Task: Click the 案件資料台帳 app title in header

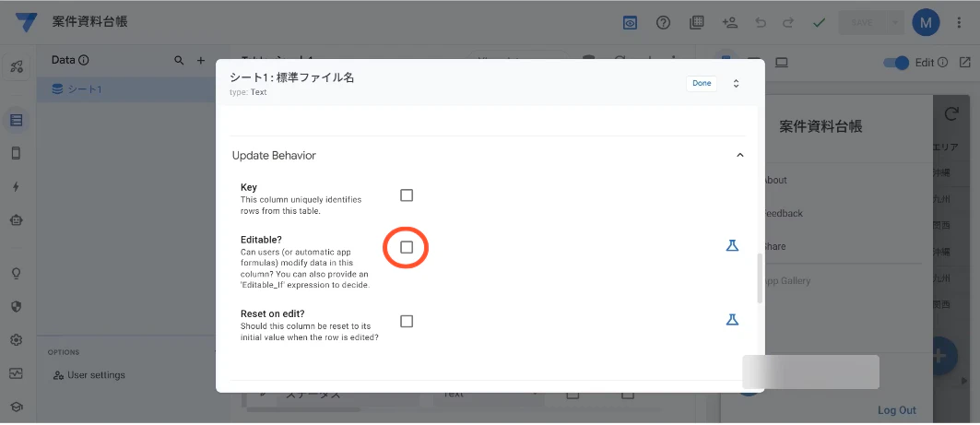Action: pos(90,22)
